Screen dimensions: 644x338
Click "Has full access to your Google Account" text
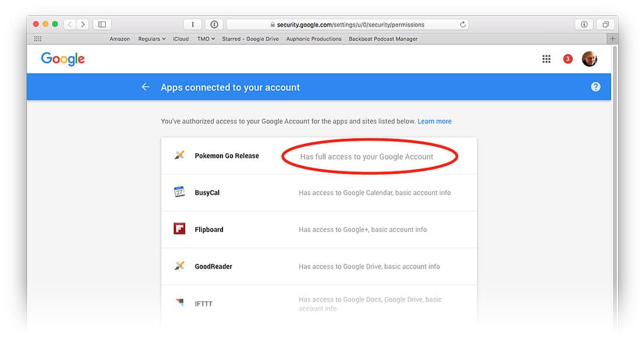(x=366, y=156)
